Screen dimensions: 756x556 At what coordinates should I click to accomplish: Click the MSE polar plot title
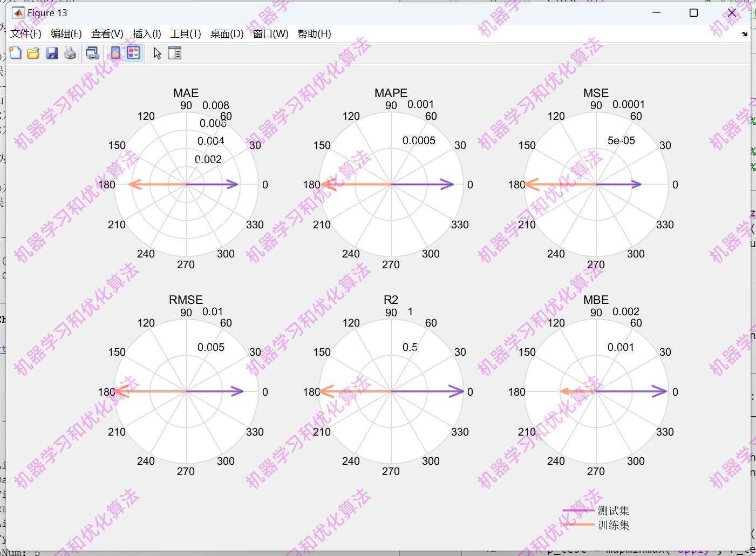pos(596,93)
